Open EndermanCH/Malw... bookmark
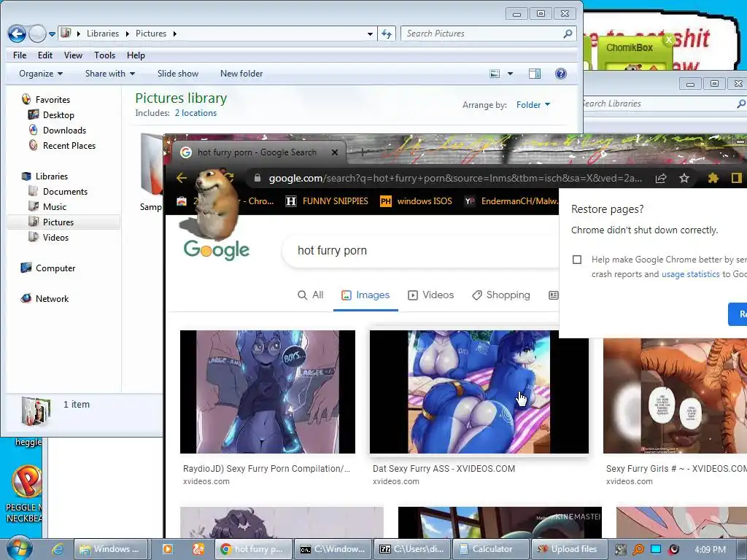The height and width of the screenshot is (560, 747). coord(511,201)
